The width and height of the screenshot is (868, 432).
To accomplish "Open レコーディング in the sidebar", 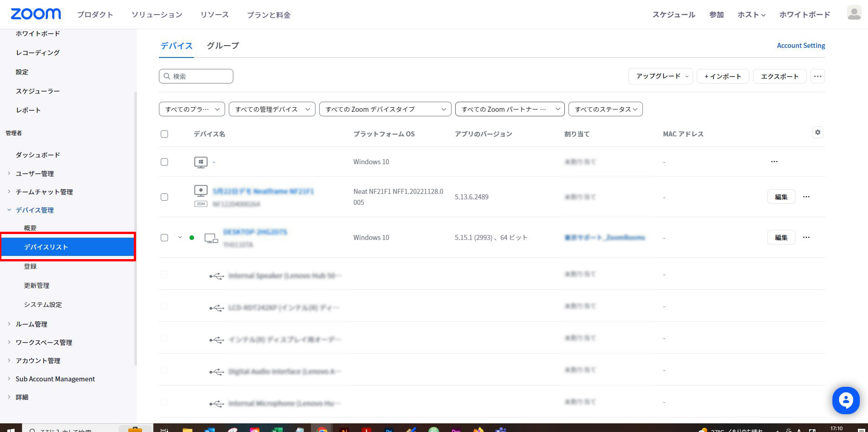I will (37, 53).
